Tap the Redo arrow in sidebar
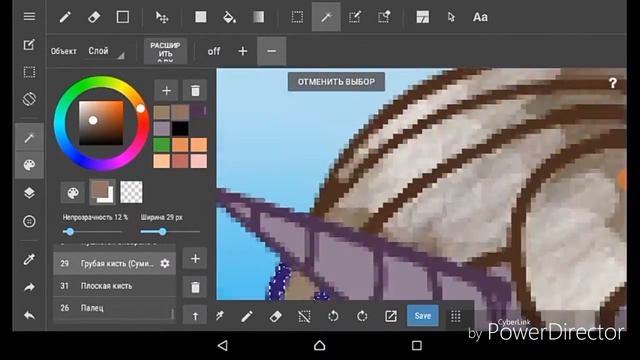The image size is (640, 360). (x=29, y=287)
